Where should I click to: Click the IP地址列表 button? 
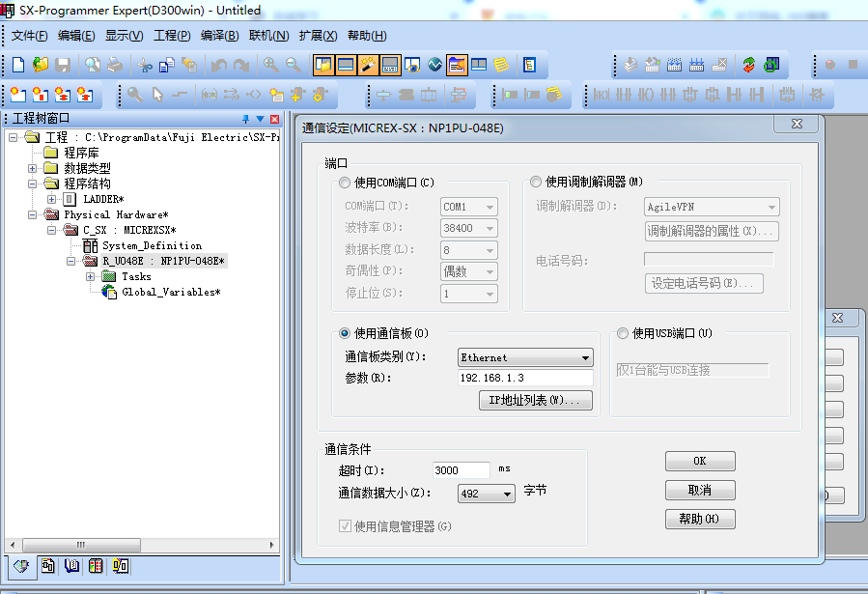(x=535, y=400)
